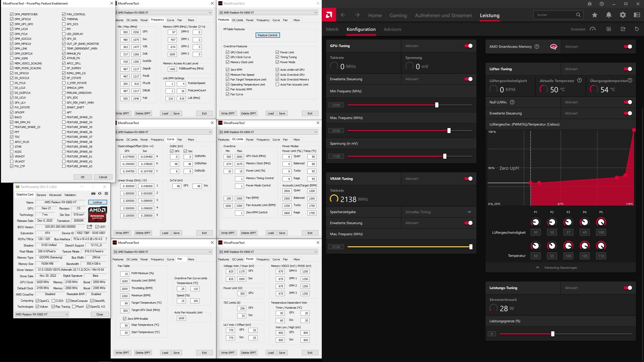
Task: Click the P5 Lüftergeschwindigkeit dial knob
Action: point(601,222)
